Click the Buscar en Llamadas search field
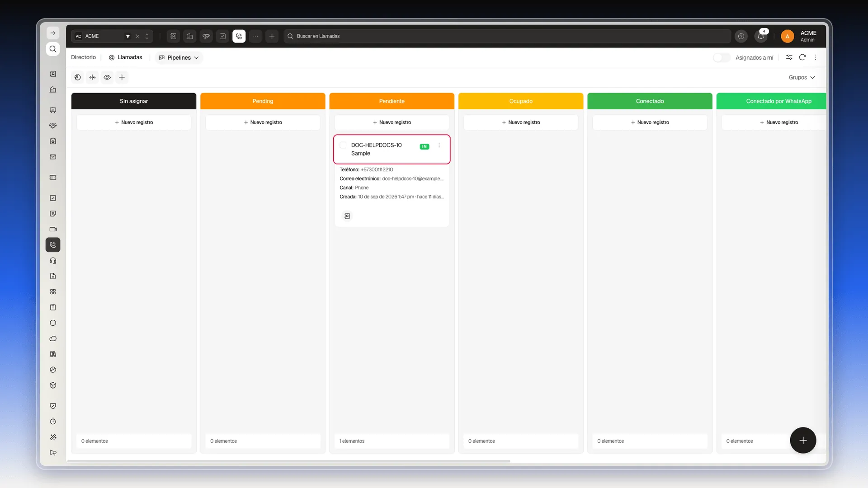 pos(507,36)
